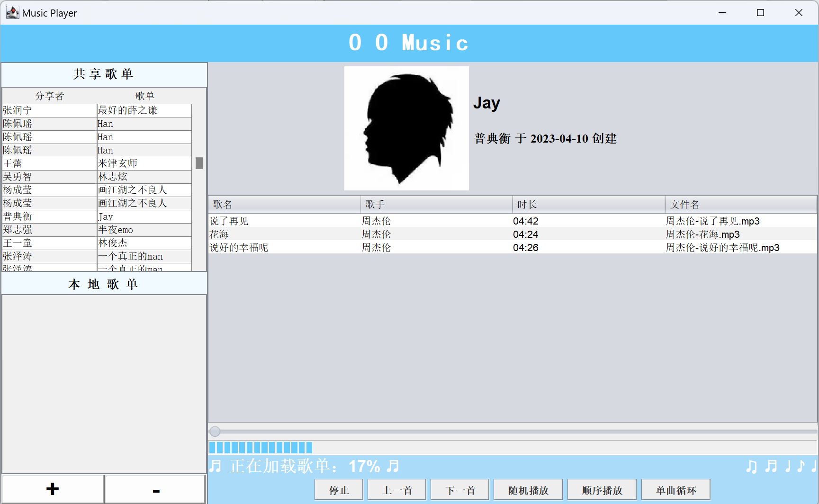Click the 文件名 column header
The width and height of the screenshot is (819, 504).
pyautogui.click(x=740, y=205)
